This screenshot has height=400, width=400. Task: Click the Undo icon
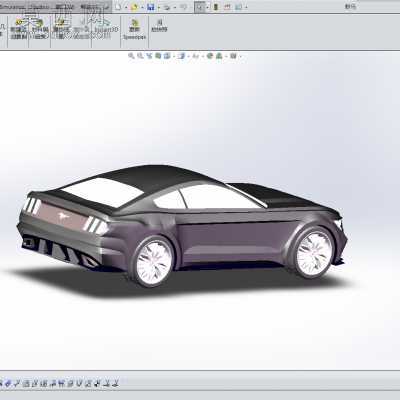tap(183, 7)
